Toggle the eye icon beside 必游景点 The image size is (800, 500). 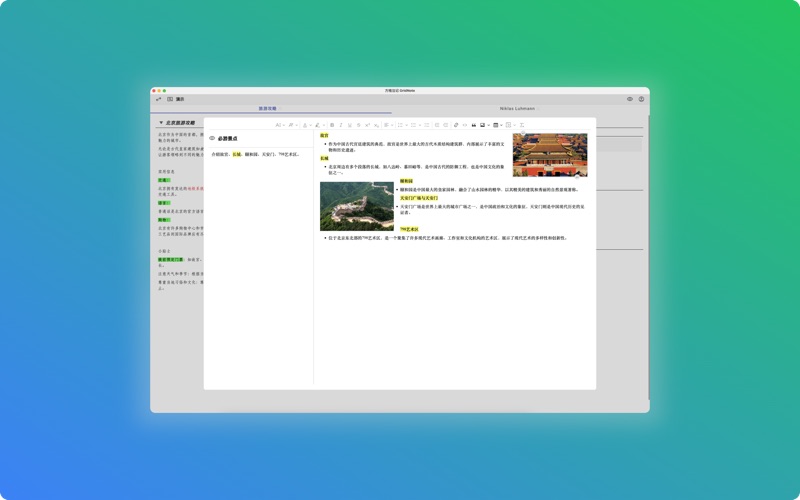click(212, 138)
